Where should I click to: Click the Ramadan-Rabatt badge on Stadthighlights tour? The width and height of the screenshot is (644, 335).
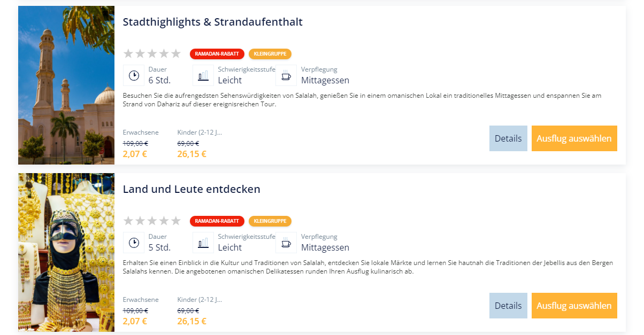pos(217,54)
